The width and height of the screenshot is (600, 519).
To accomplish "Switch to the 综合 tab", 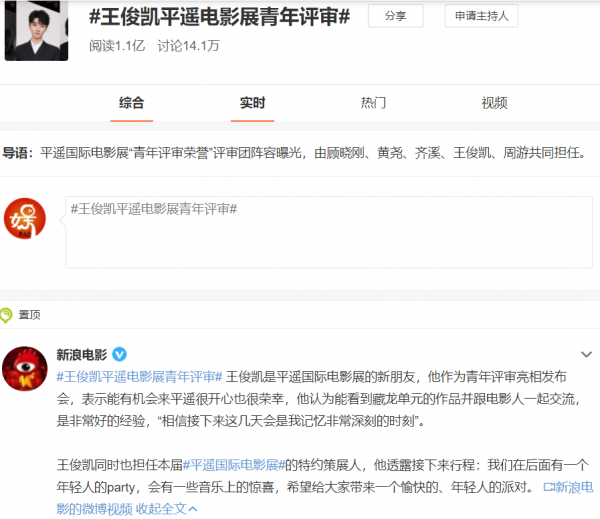I will pyautogui.click(x=131, y=103).
